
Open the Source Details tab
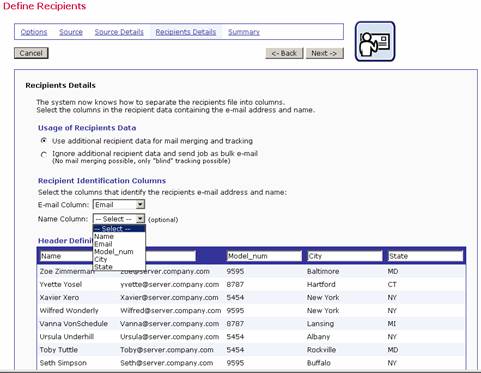point(119,32)
